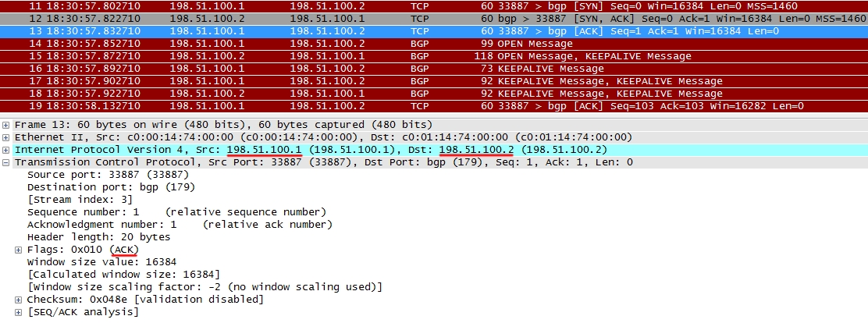
Task: Expand the [SEQ/ACK analysis] node
Action: tap(19, 312)
